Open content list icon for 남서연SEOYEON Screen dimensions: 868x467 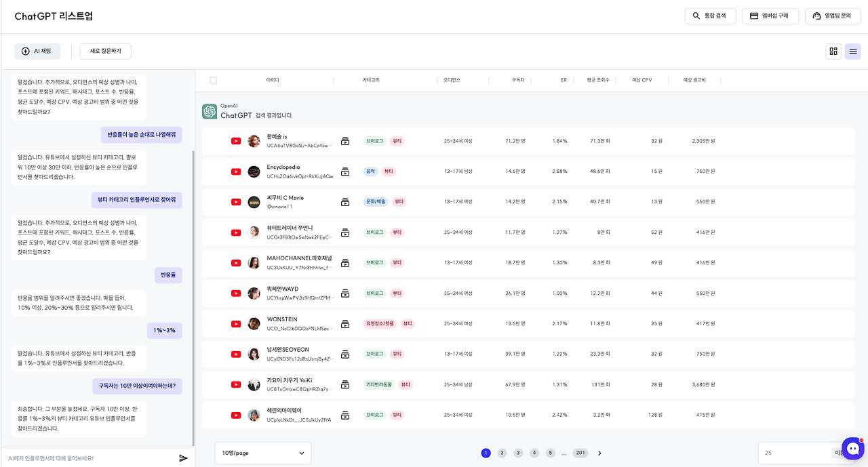[x=345, y=354]
